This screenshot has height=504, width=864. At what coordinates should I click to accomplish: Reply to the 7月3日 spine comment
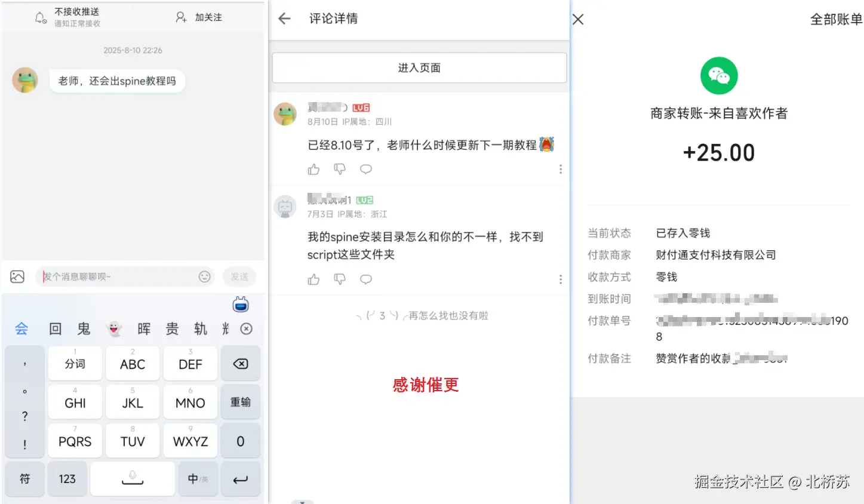pyautogui.click(x=366, y=279)
